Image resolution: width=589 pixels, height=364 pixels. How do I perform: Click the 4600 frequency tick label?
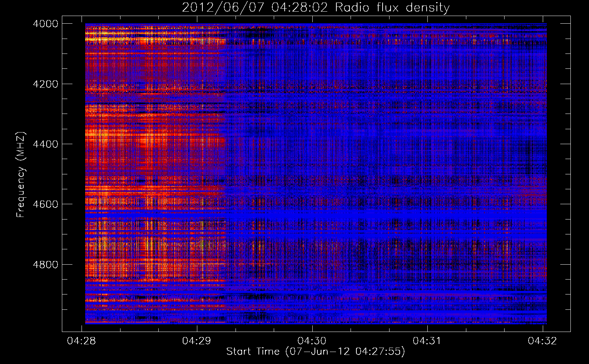pyautogui.click(x=46, y=204)
